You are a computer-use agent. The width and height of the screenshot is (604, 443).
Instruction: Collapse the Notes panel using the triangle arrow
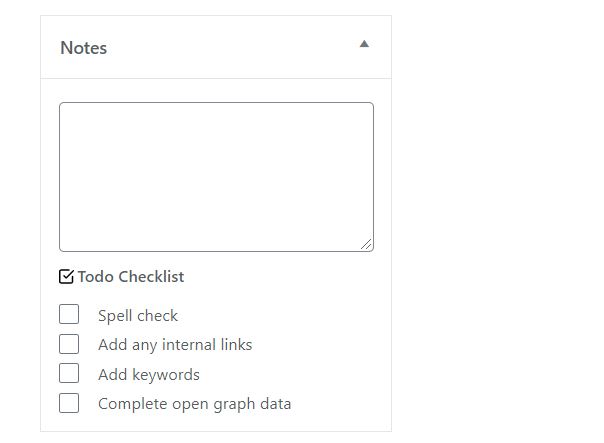[364, 44]
